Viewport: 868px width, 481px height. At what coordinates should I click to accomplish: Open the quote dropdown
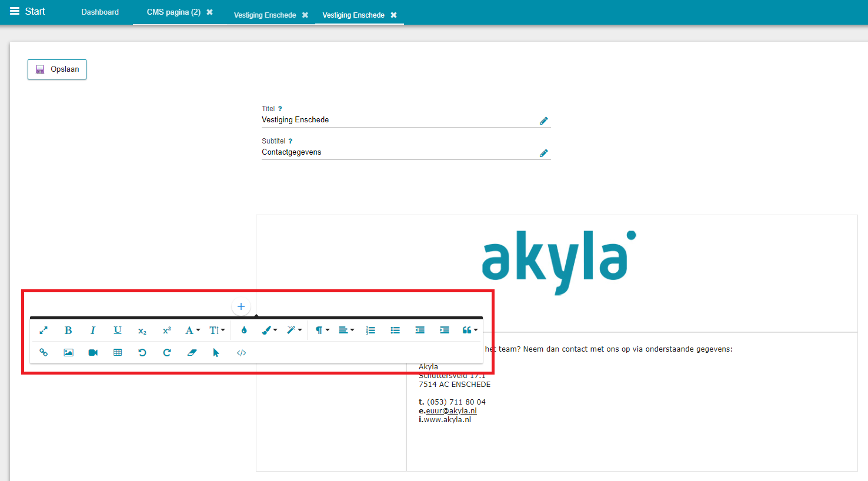coord(470,330)
